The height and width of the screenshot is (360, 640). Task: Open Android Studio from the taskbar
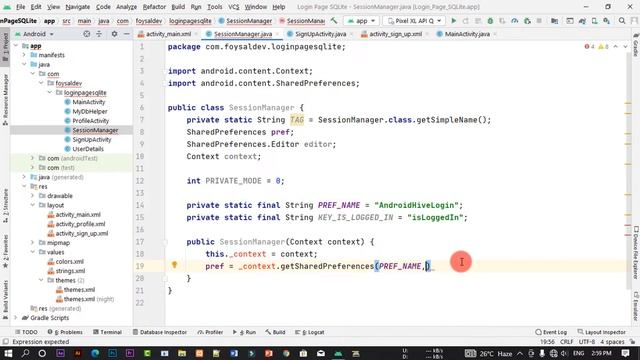point(338,353)
